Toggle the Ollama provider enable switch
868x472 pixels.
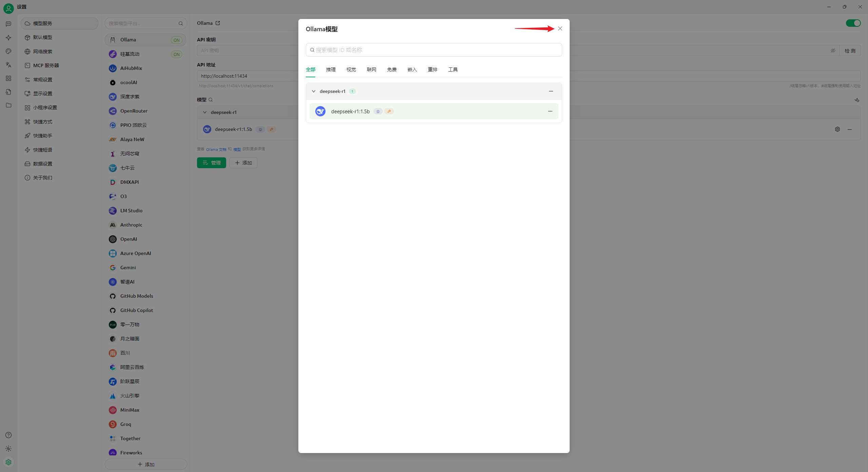(853, 23)
